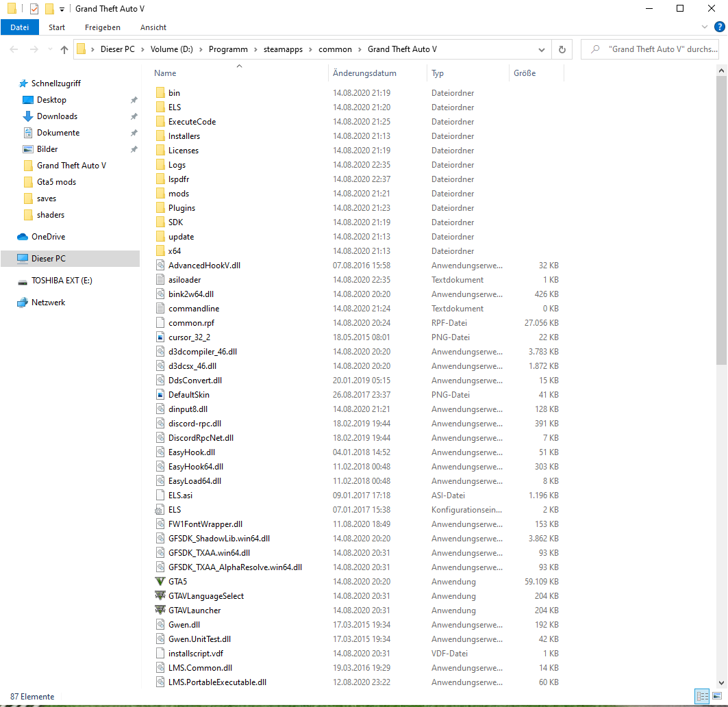Screen dimensions: 728x707
Task: Click the mods folder icon
Action: click(x=160, y=194)
